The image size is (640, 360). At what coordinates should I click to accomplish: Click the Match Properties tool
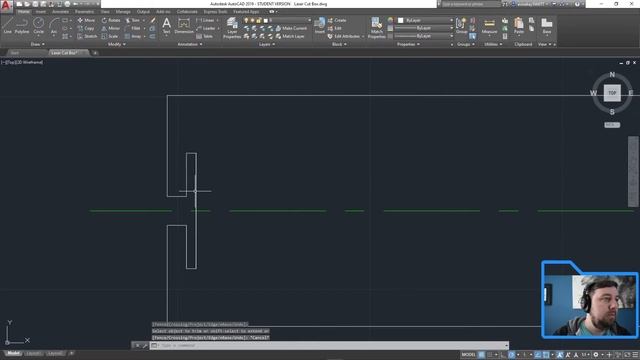pos(376,28)
